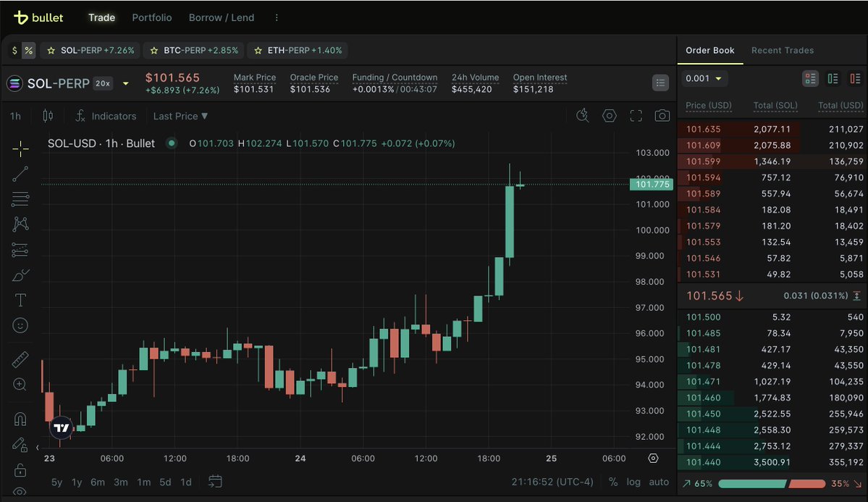
Task: Toggle auto scale on price axis
Action: pos(659,482)
